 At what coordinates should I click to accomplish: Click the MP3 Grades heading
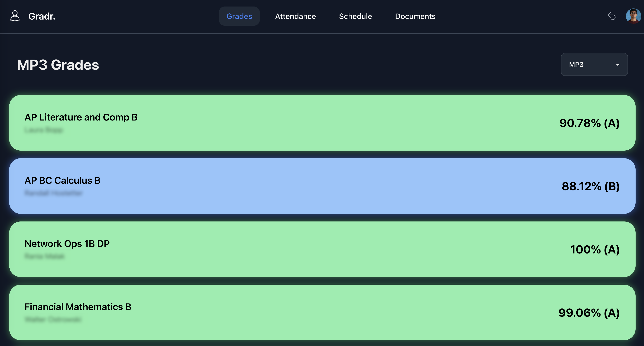click(58, 65)
